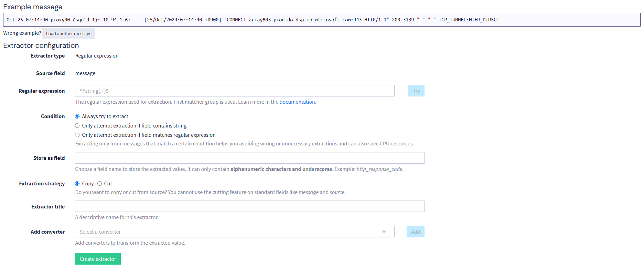The width and height of the screenshot is (644, 266).
Task: Click the 'Regular expression' form label
Action: [42, 91]
